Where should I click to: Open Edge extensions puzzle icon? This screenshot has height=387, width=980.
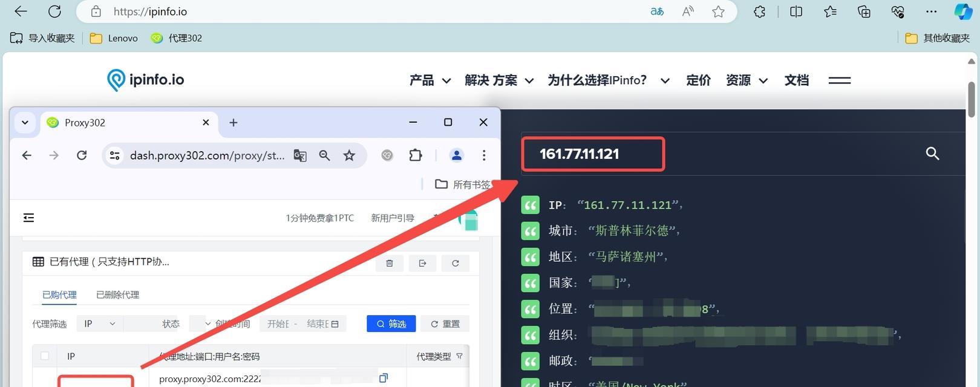760,11
